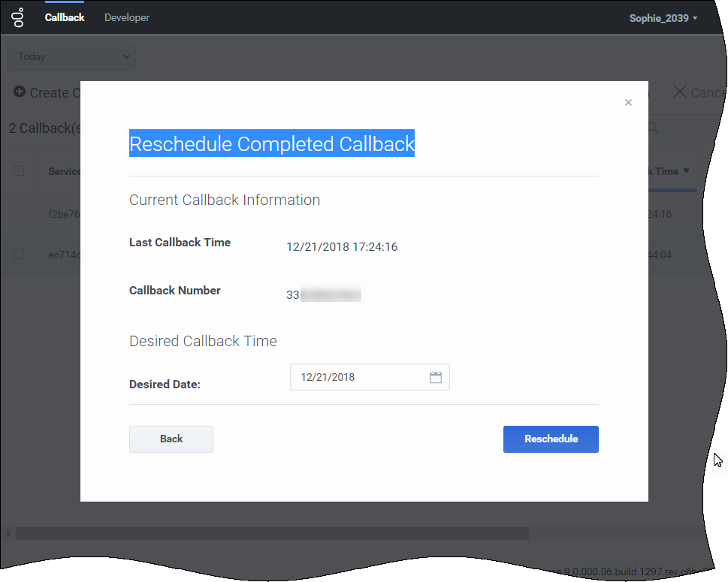The image size is (728, 582).
Task: Click the Service column header
Action: pos(64,171)
